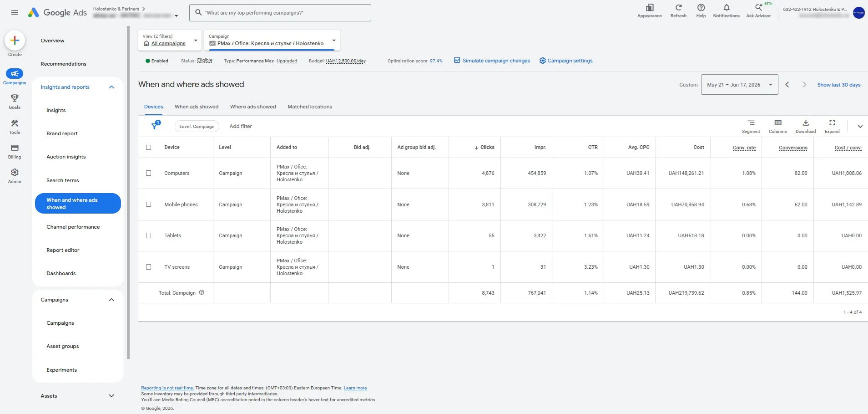Sort by Clicks column header
The height and width of the screenshot is (414, 868).
(x=484, y=147)
